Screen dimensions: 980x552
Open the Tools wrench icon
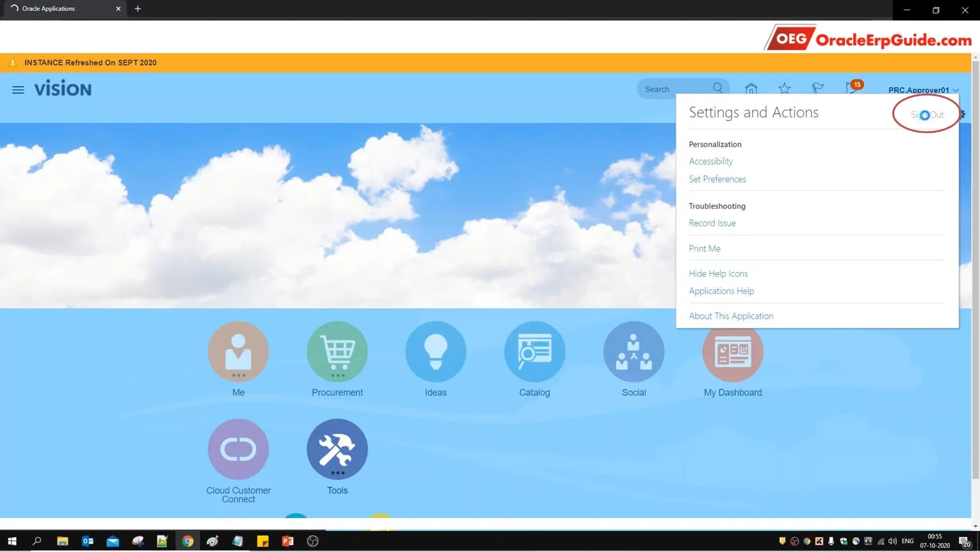(x=338, y=449)
